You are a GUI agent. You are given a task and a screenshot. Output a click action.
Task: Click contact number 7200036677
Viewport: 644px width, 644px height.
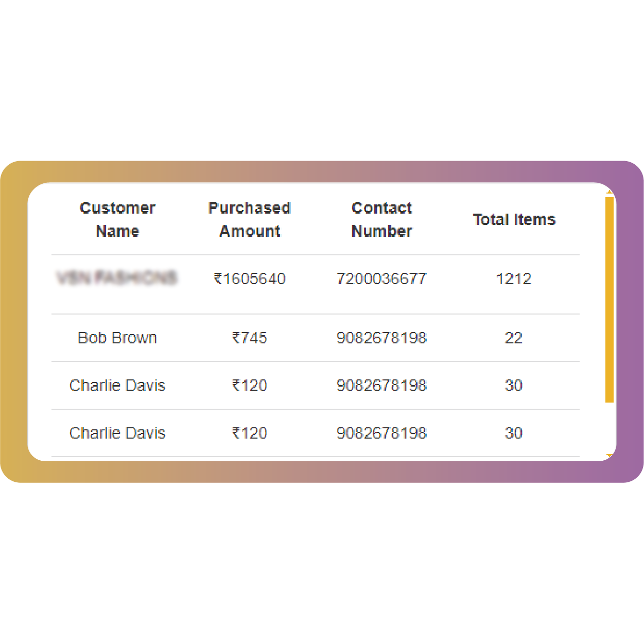[381, 279]
